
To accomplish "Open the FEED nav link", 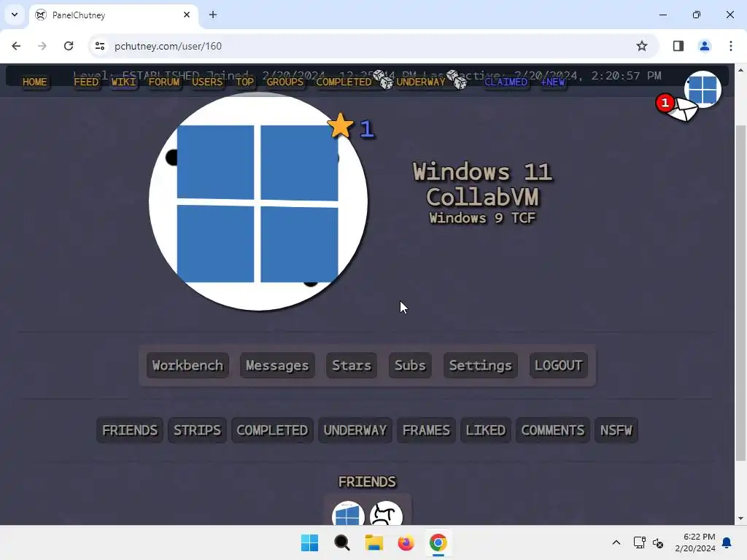I will pyautogui.click(x=86, y=82).
